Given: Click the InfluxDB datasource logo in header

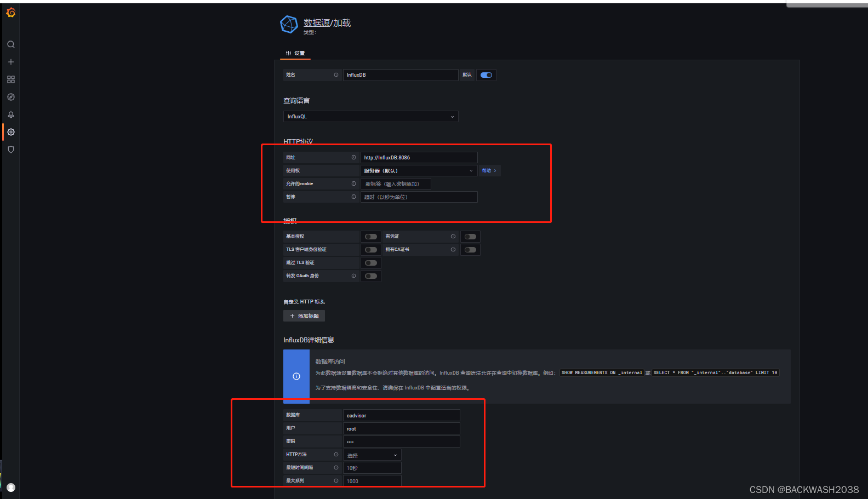Looking at the screenshot, I should pyautogui.click(x=289, y=25).
